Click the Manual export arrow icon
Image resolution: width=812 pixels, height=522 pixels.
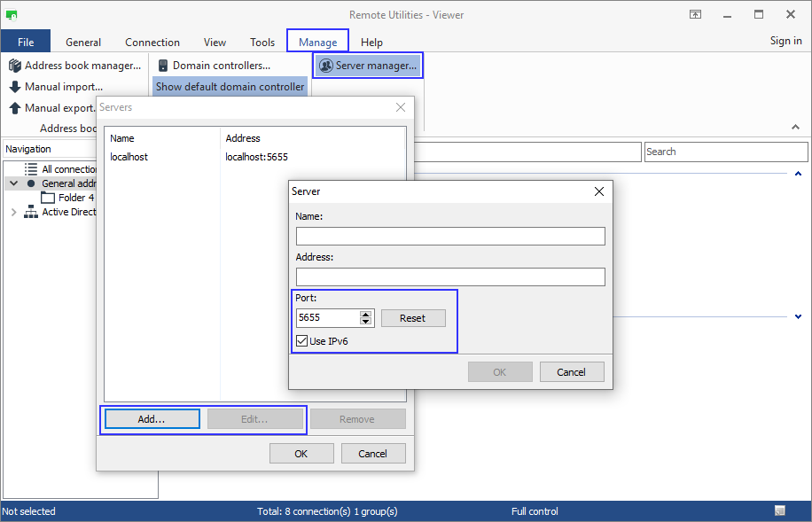(15, 108)
